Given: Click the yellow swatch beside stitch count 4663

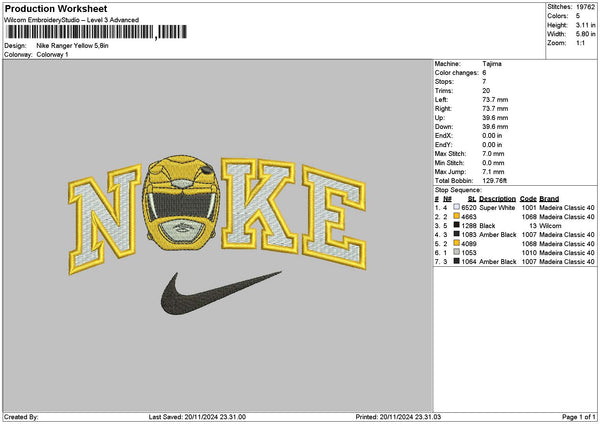Looking at the screenshot, I should tap(456, 216).
